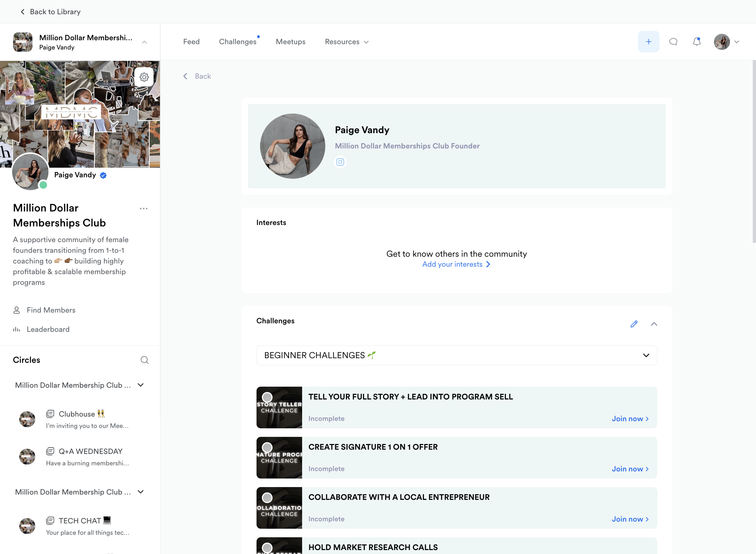Click the HOLD MARKET RESEARCH CALLS title
This screenshot has width=756, height=554.
373,547
